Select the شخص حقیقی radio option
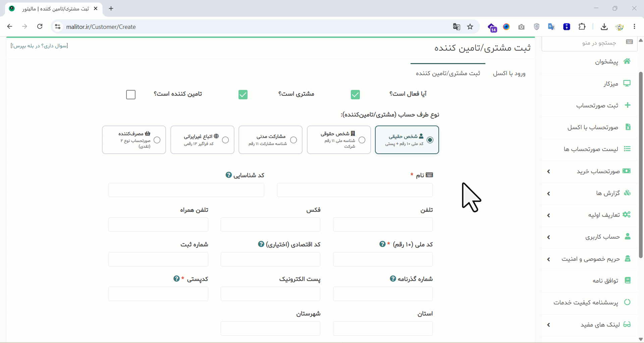 tap(430, 140)
